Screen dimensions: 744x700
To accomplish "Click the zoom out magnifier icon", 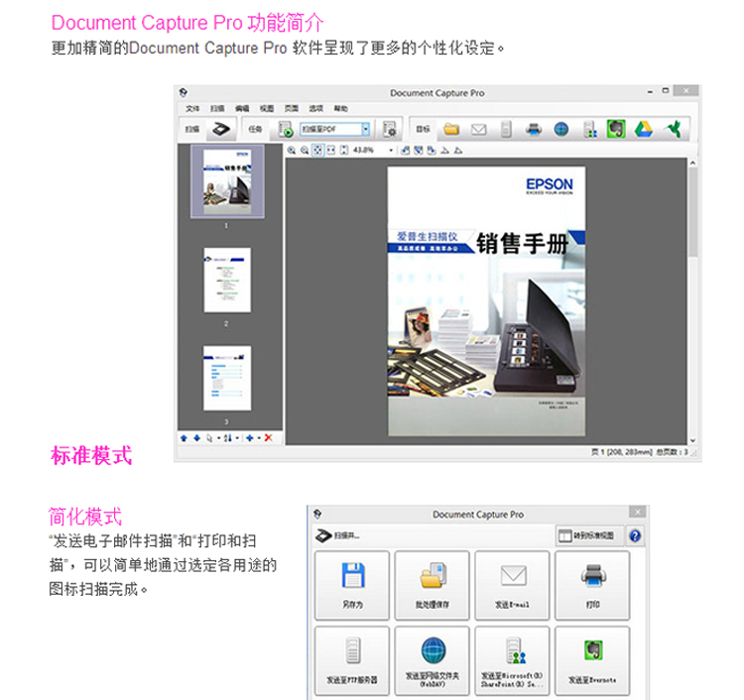I will [x=305, y=151].
